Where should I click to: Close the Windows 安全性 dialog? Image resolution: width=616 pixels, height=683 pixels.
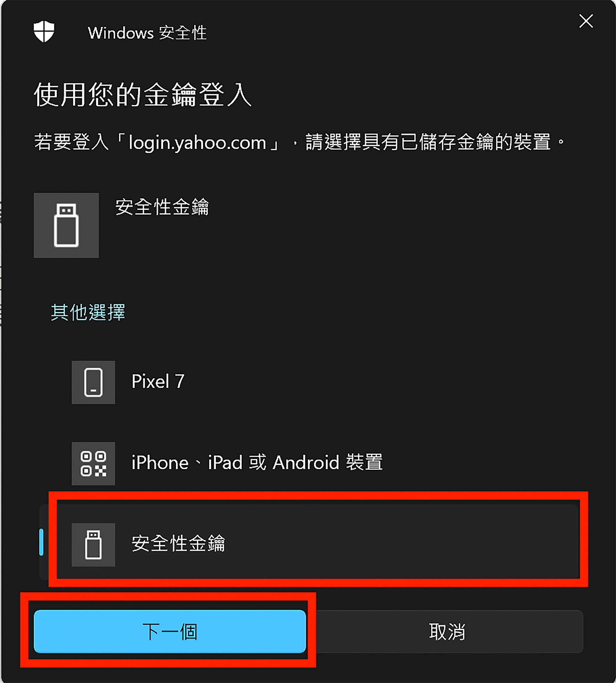click(x=586, y=21)
